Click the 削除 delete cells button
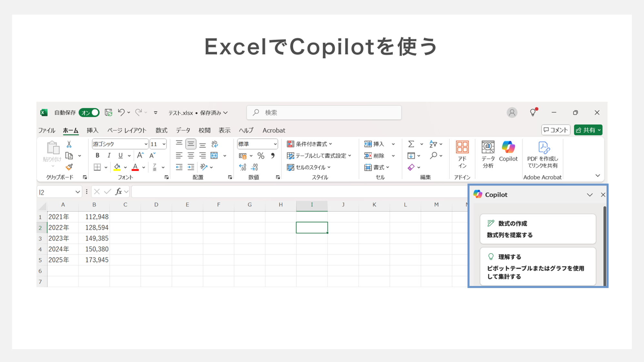 (374, 156)
